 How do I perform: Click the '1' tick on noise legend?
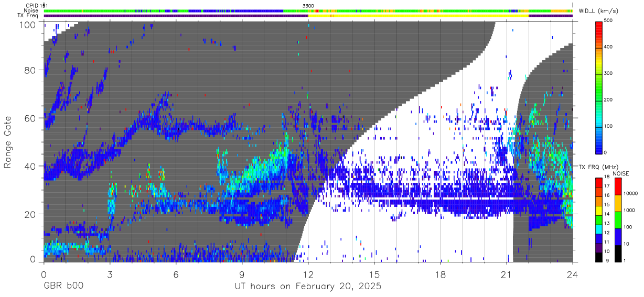[624, 260]
